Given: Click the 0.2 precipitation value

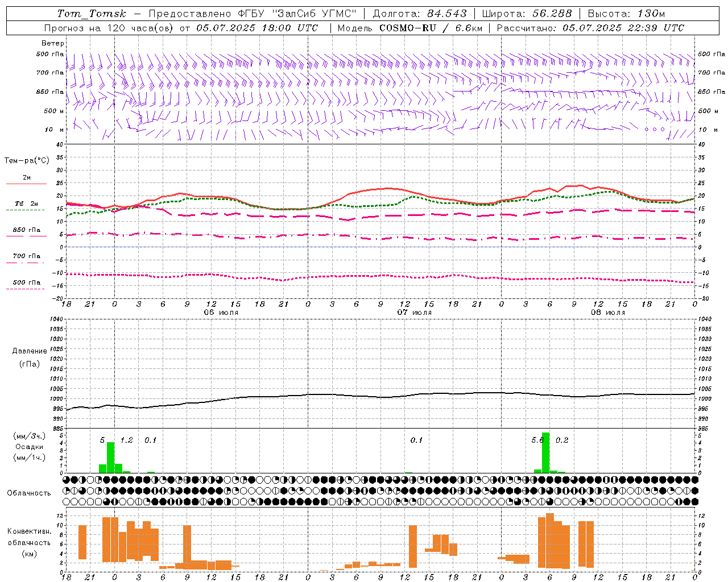Looking at the screenshot, I should (562, 440).
